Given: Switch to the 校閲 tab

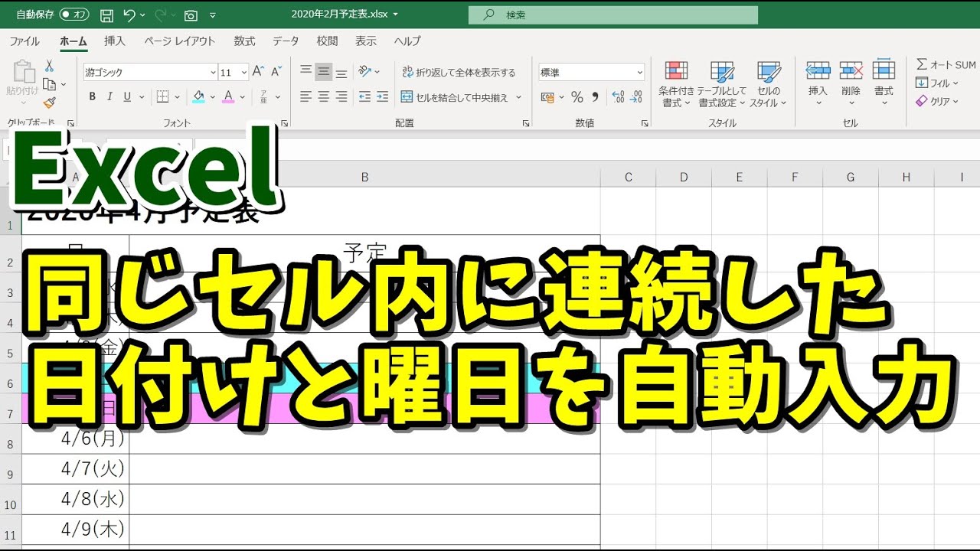Looking at the screenshot, I should [327, 41].
